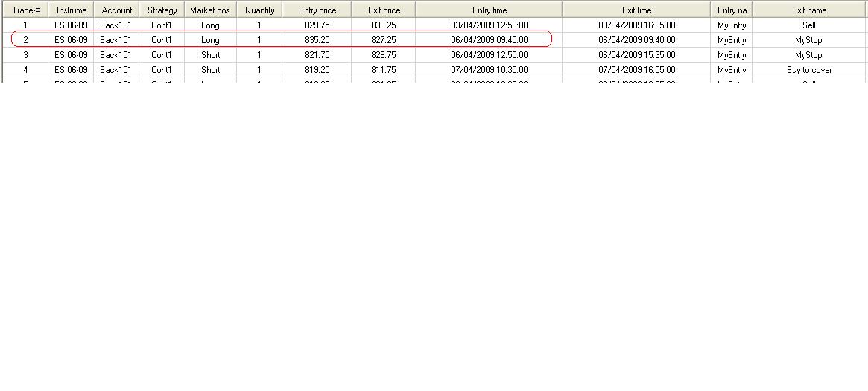Click the Entry na column header
The height and width of the screenshot is (391, 868).
coord(732,10)
